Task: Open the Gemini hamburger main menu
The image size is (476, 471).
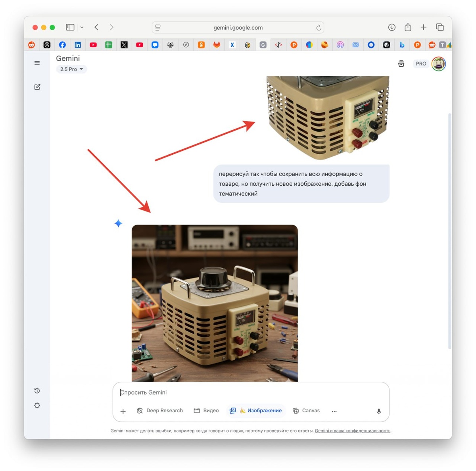Action: pyautogui.click(x=37, y=63)
